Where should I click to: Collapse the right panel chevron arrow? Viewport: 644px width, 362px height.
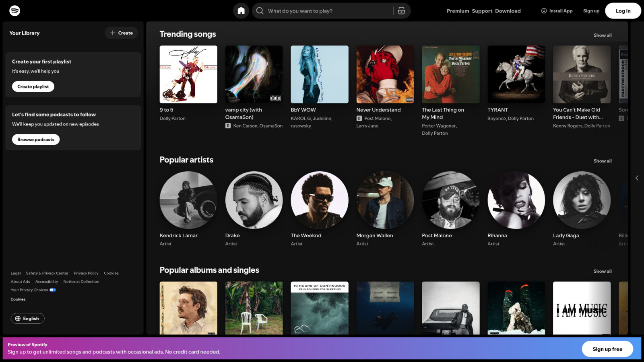637,178
